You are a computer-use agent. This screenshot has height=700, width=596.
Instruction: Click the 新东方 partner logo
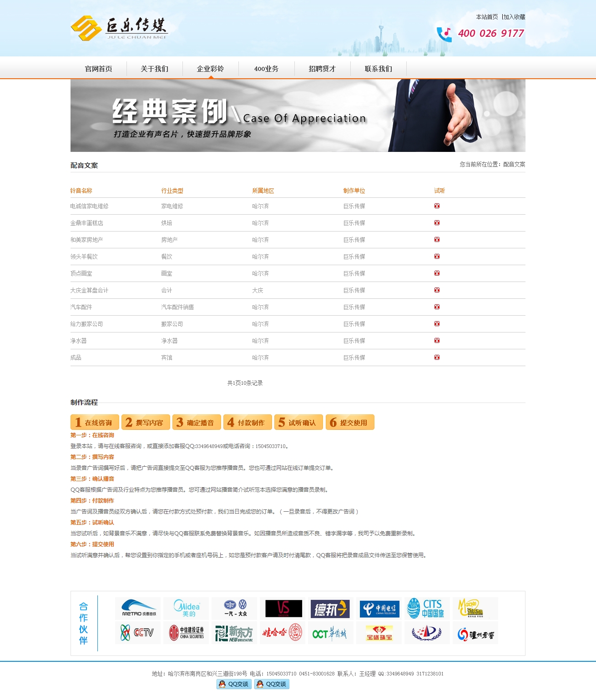(234, 633)
